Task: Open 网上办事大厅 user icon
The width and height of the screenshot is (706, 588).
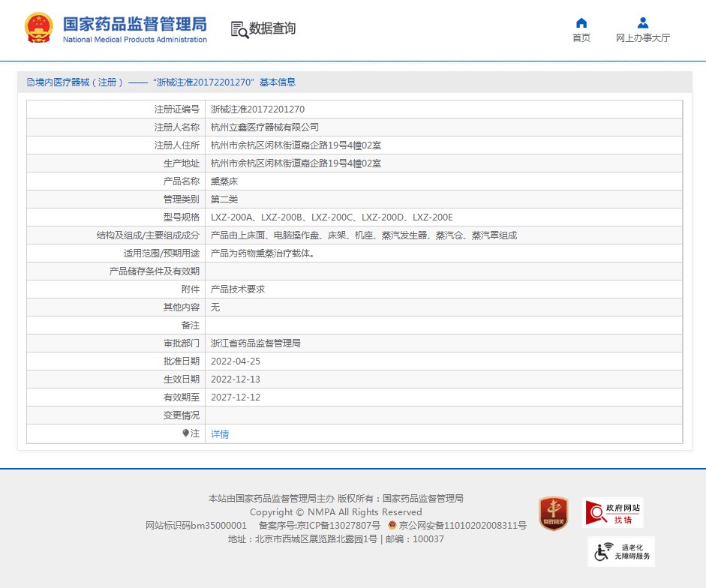Action: coord(643,23)
